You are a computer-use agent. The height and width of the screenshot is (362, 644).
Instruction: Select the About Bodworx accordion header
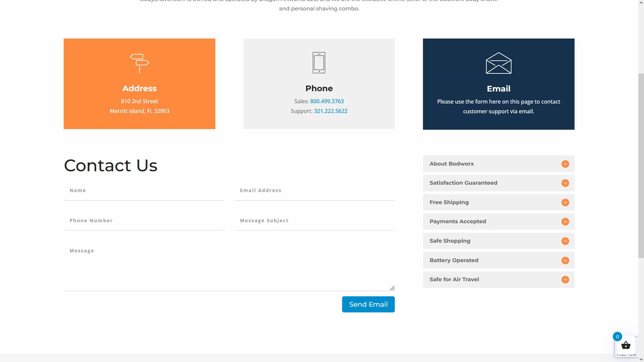pos(451,164)
